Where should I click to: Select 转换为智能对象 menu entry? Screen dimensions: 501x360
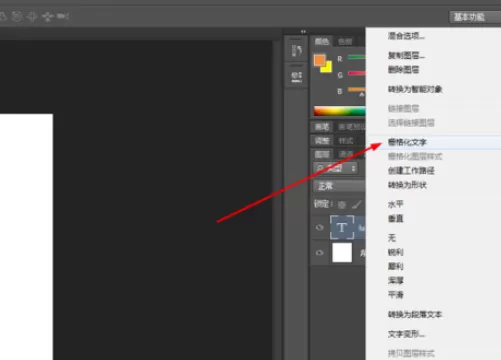pyautogui.click(x=415, y=89)
